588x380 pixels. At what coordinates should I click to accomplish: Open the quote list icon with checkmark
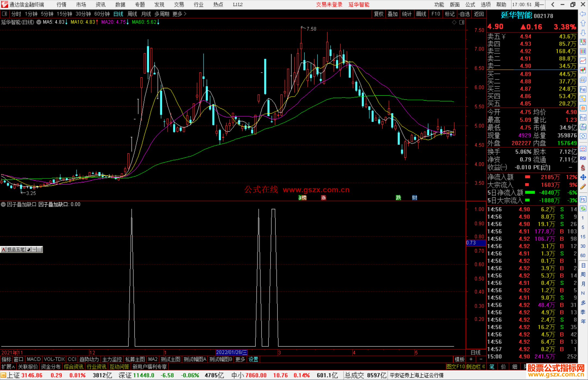(x=583, y=42)
